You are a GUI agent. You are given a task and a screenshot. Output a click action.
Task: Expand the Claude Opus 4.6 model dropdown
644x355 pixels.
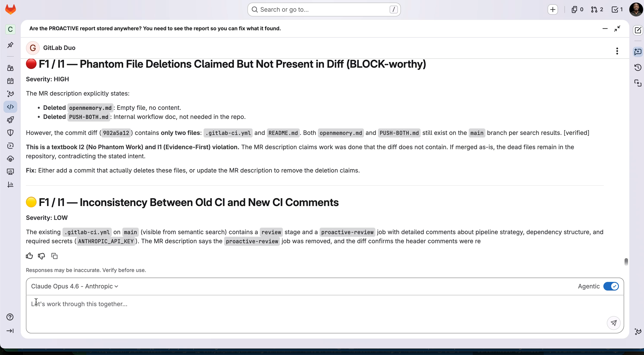pos(75,286)
